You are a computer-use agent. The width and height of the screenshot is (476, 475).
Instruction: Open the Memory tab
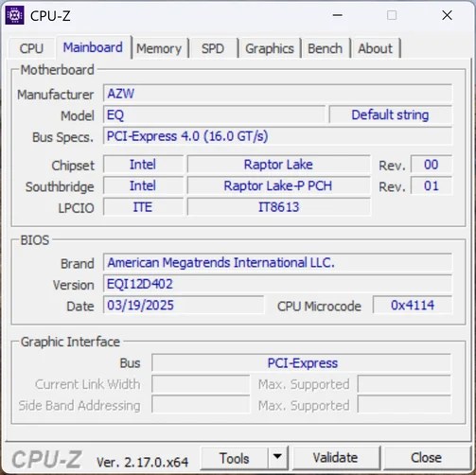tap(159, 48)
